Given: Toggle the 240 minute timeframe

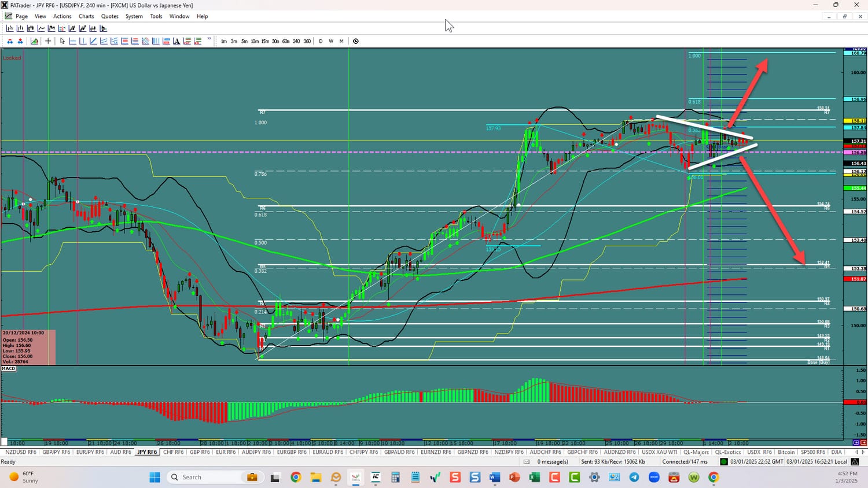Looking at the screenshot, I should 296,41.
